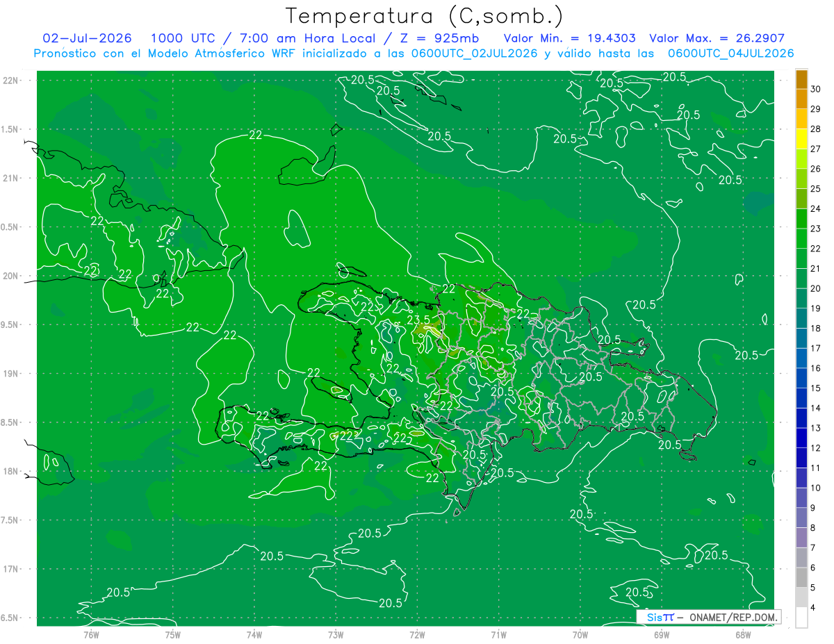
Task: Click the legend value "27"
Action: (x=816, y=149)
